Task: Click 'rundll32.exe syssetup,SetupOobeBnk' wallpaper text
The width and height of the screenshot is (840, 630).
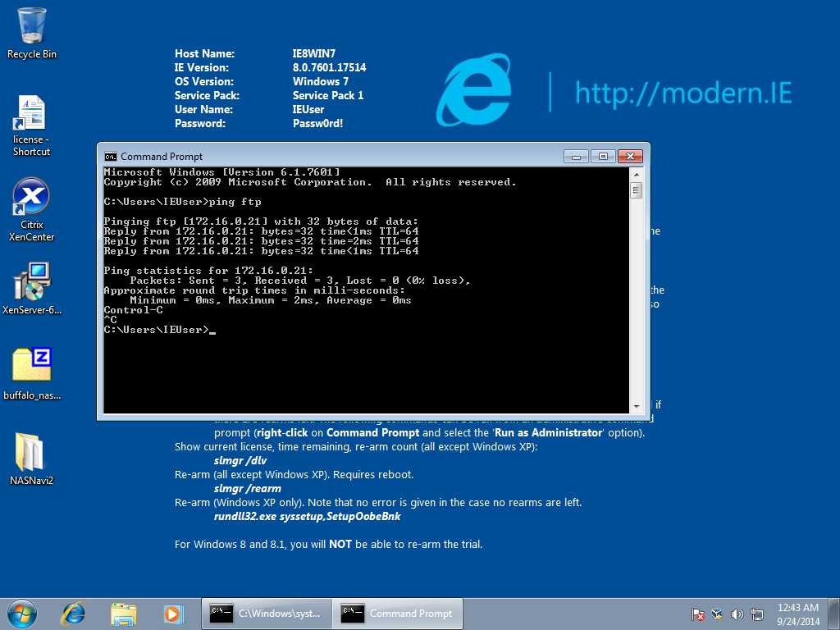Action: tap(307, 517)
